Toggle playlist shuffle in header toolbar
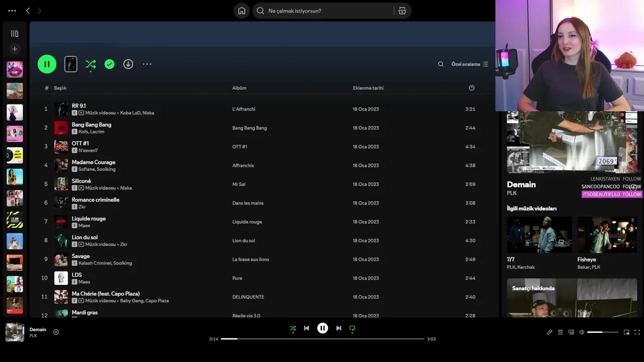The image size is (644, 362). click(91, 64)
